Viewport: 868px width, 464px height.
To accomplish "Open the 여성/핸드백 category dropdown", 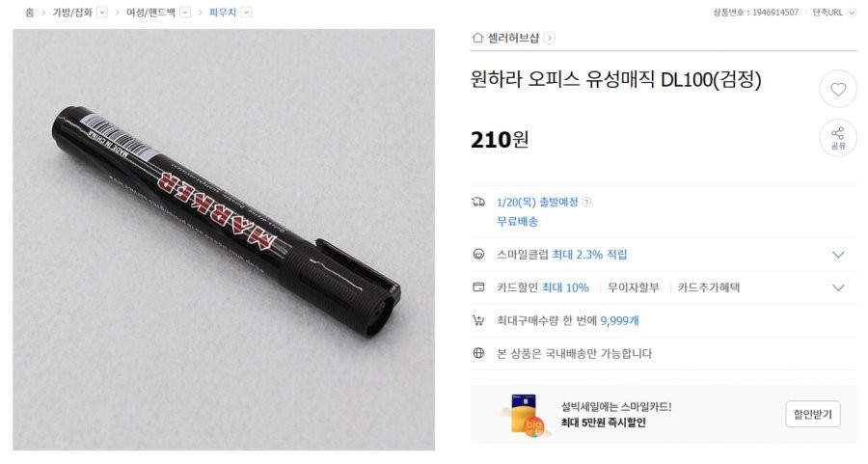I will point(185,13).
